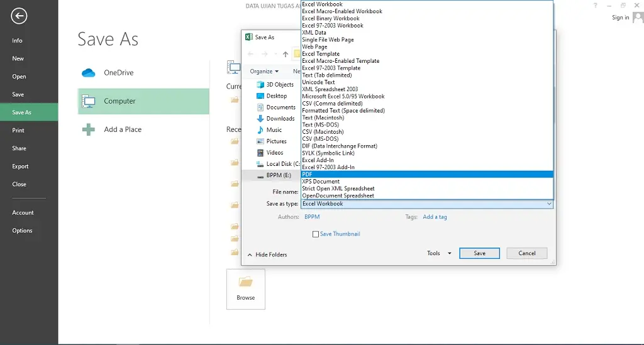Viewport: 644px width, 345px height.
Task: Click the up-directory arrow in Save As dialog
Action: [286, 54]
